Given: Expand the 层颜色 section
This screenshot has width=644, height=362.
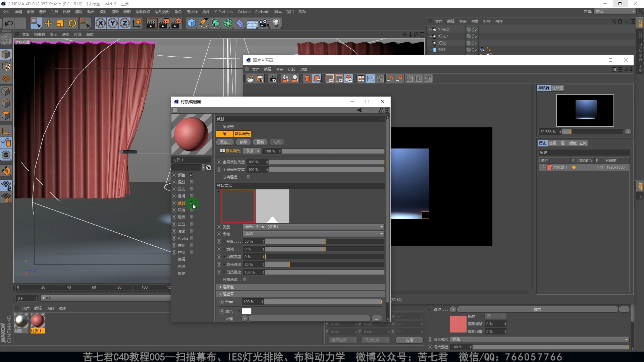Looking at the screenshot, I should point(228,287).
